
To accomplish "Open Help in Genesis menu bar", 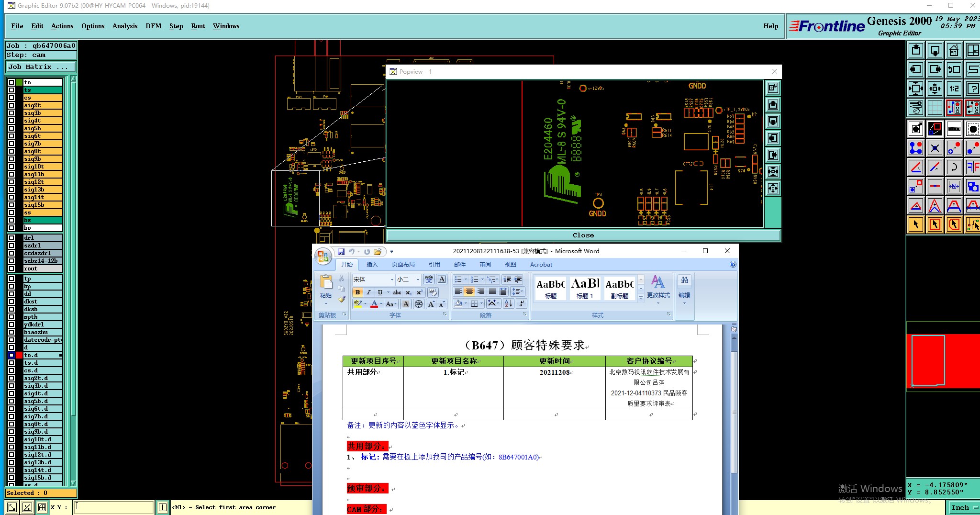I will coord(770,26).
